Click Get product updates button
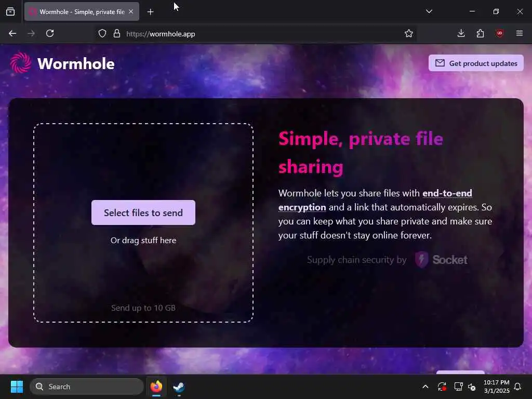Viewport: 532px width, 399px height. [476, 63]
